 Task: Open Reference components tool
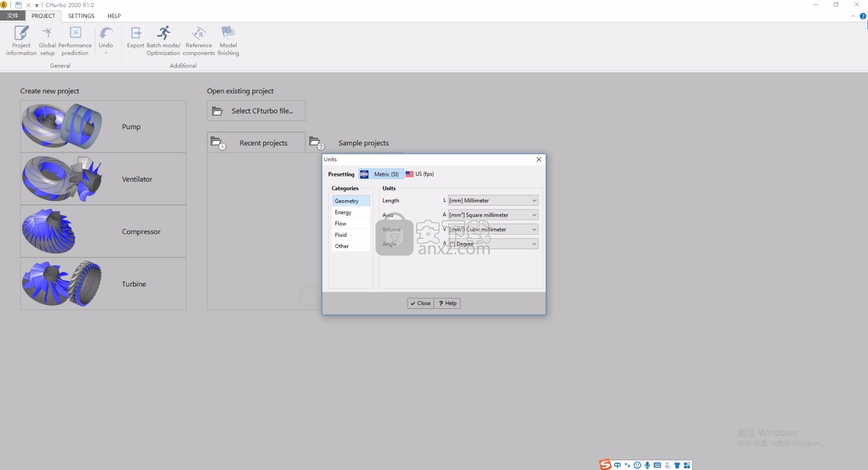199,41
